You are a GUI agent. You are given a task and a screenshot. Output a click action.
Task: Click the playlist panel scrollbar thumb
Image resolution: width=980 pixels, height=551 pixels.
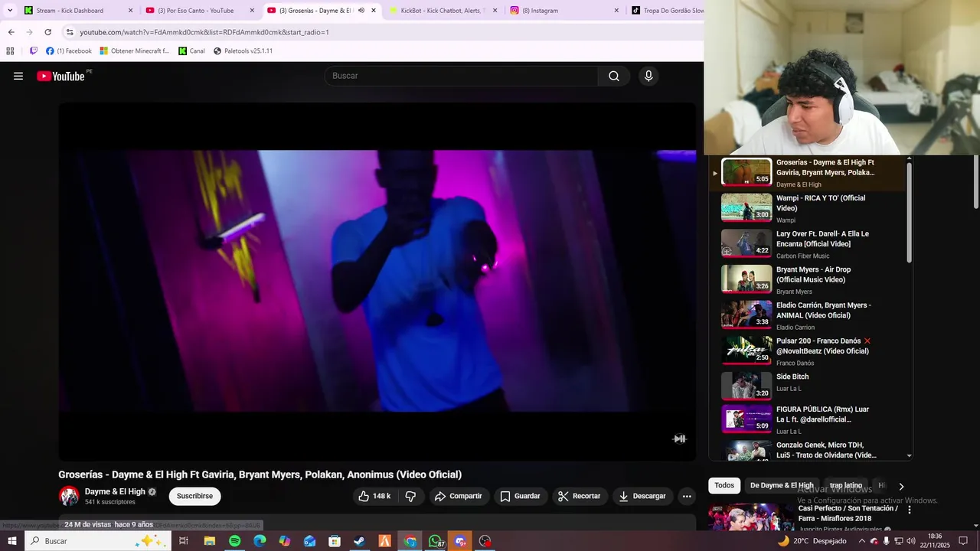click(x=910, y=213)
